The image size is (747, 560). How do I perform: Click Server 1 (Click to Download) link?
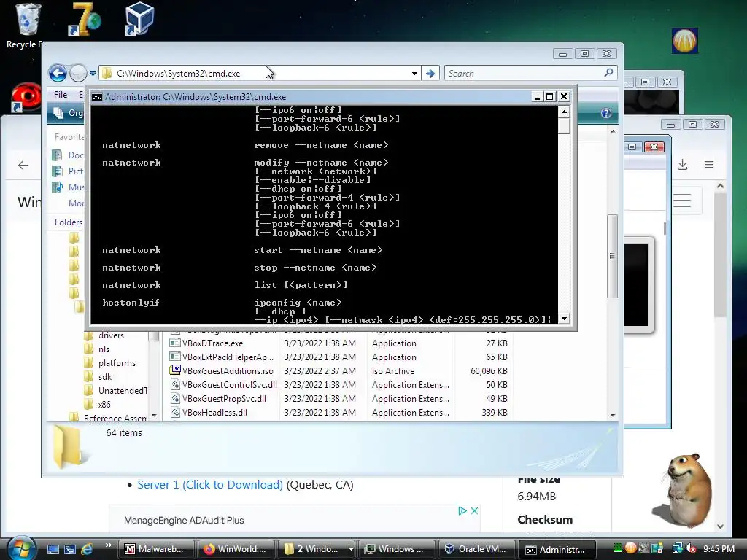click(210, 485)
